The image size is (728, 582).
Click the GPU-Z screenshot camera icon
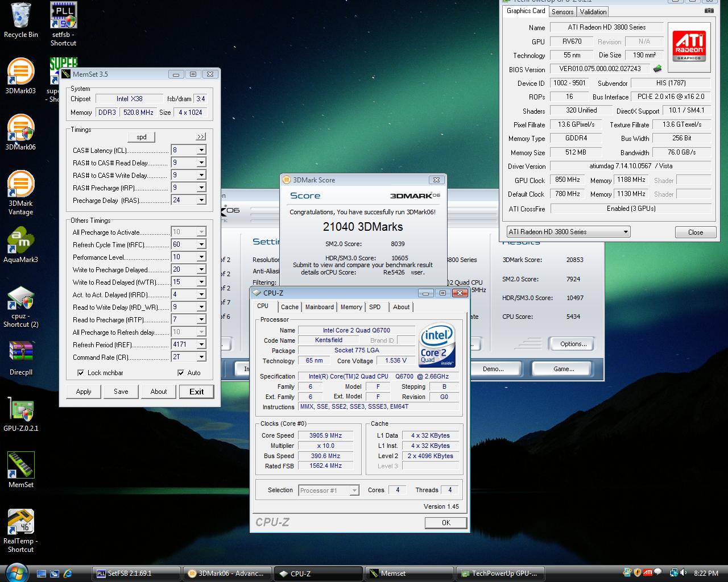pos(709,11)
